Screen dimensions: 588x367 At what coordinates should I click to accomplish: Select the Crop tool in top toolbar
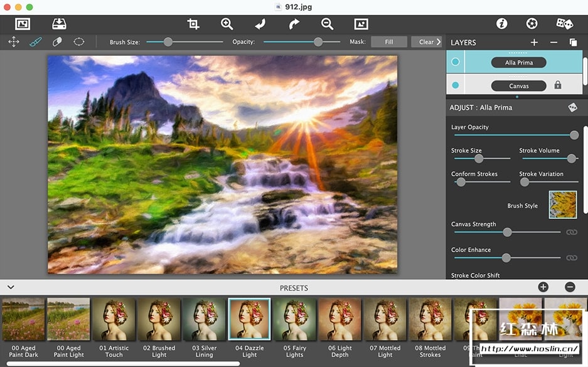[193, 24]
